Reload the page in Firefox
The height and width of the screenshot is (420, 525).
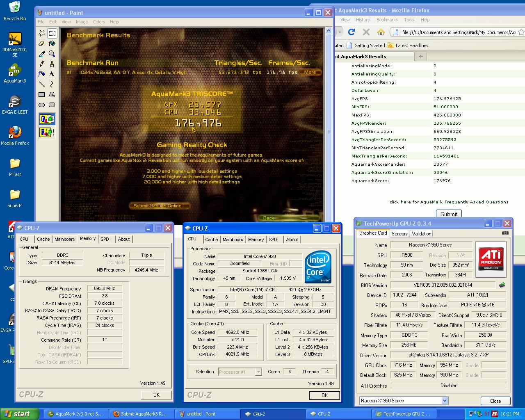coord(352,32)
